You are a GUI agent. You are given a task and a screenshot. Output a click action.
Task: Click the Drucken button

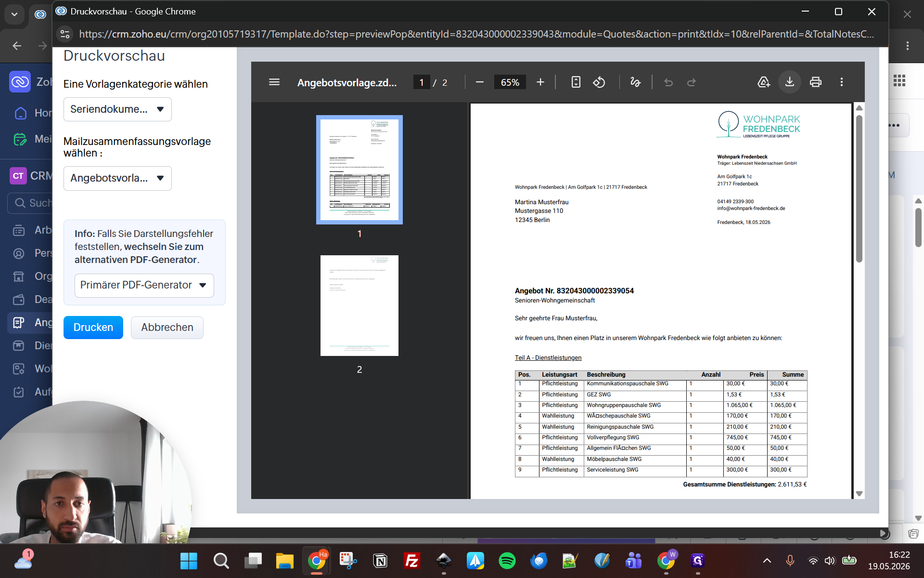[x=93, y=328]
